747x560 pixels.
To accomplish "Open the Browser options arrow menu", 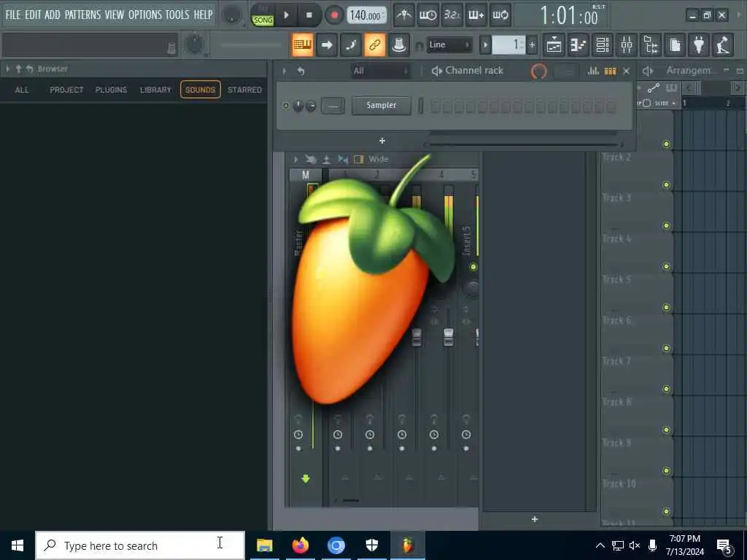I will (x=7, y=69).
